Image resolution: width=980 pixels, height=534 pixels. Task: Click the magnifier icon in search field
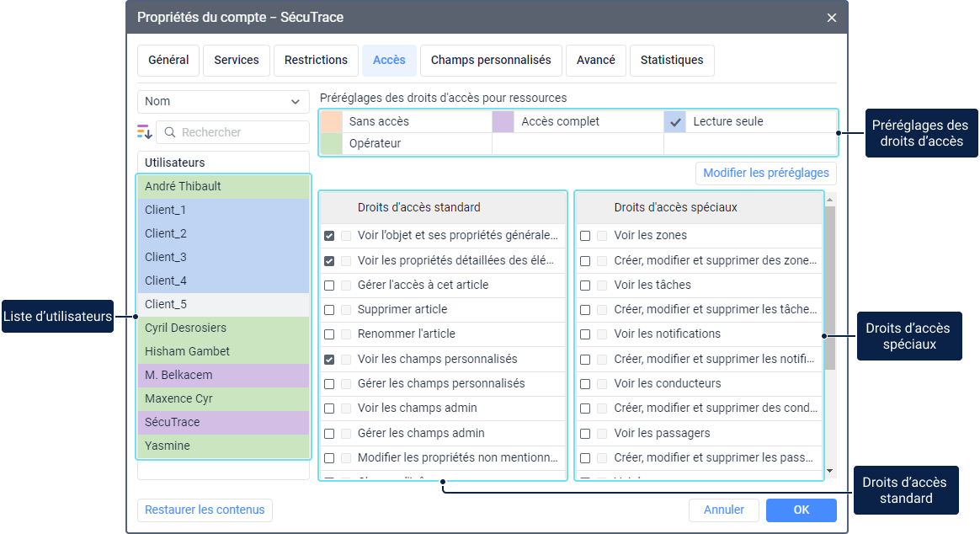169,132
